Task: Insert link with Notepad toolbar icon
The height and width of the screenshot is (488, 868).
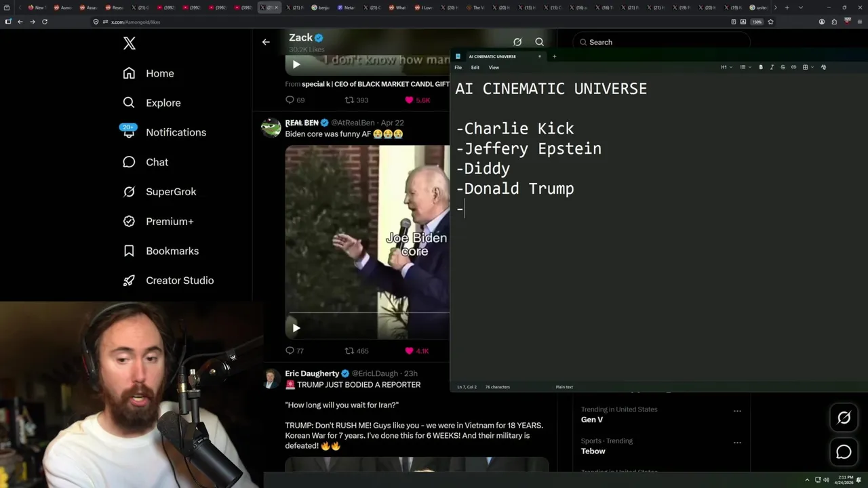Action: tap(793, 67)
